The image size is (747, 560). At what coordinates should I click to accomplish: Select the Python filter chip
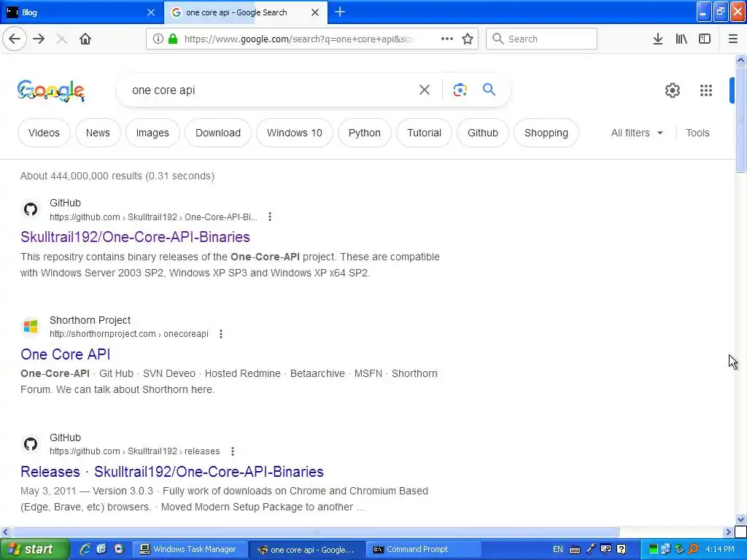click(x=365, y=133)
